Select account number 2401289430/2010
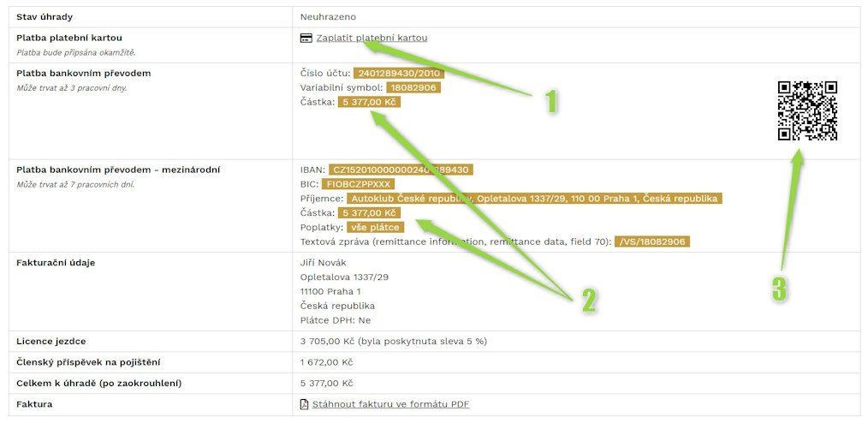Screen dimensions: 868x423 point(398,73)
